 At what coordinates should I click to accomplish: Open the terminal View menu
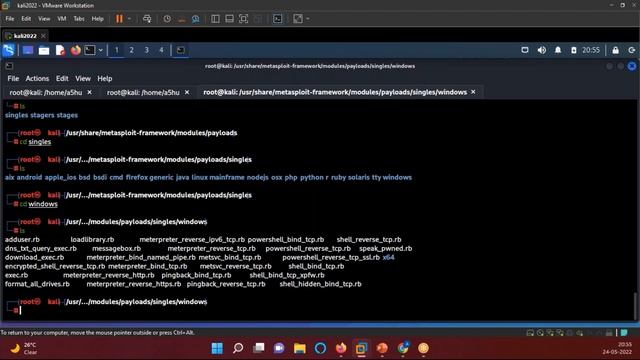[83, 78]
